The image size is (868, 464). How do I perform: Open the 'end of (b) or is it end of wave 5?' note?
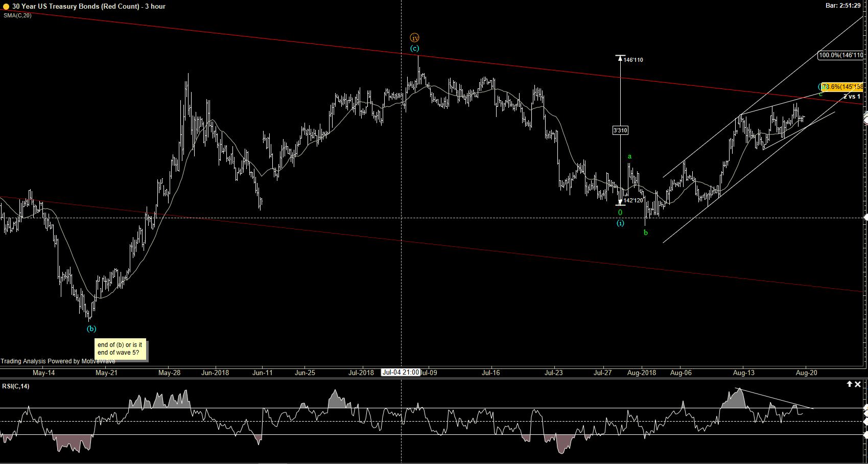point(121,349)
